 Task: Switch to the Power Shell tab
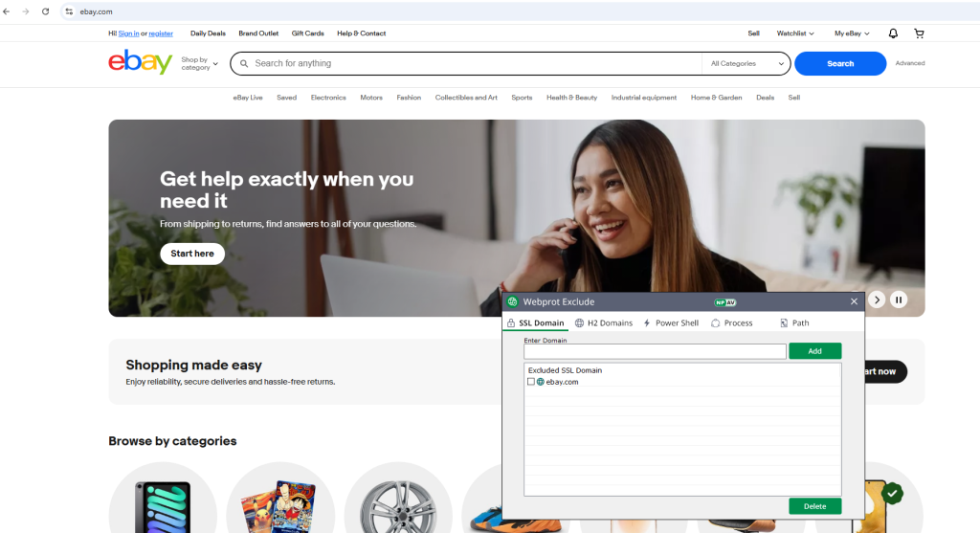671,323
